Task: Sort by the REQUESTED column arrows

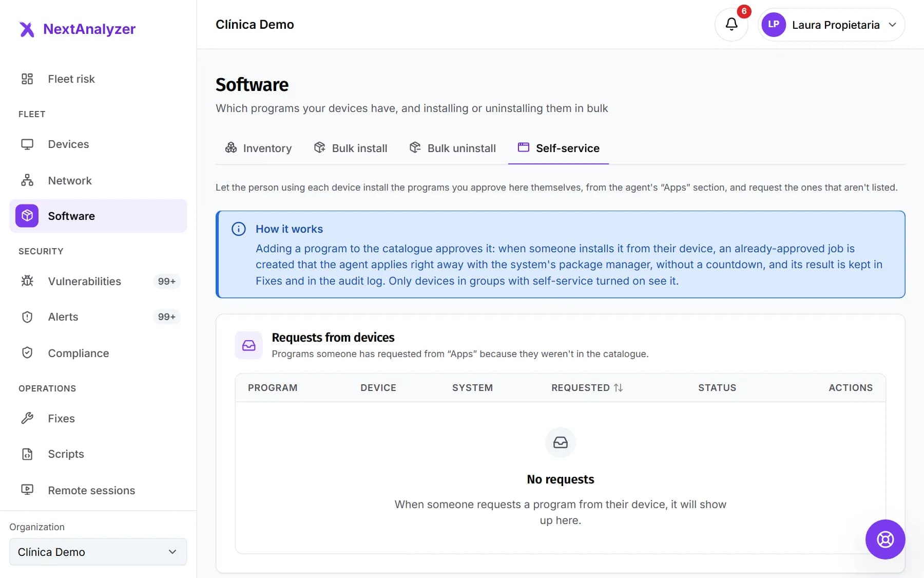Action: coord(619,388)
